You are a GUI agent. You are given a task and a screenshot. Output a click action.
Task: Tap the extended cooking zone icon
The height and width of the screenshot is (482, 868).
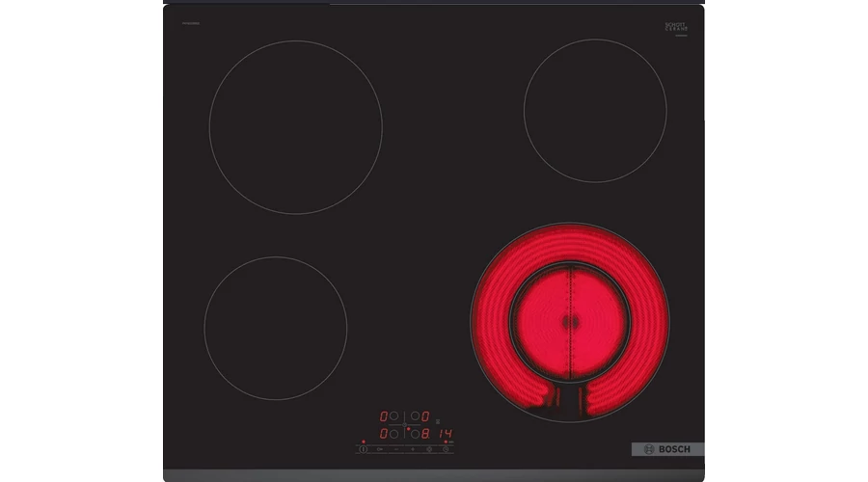tap(429, 449)
